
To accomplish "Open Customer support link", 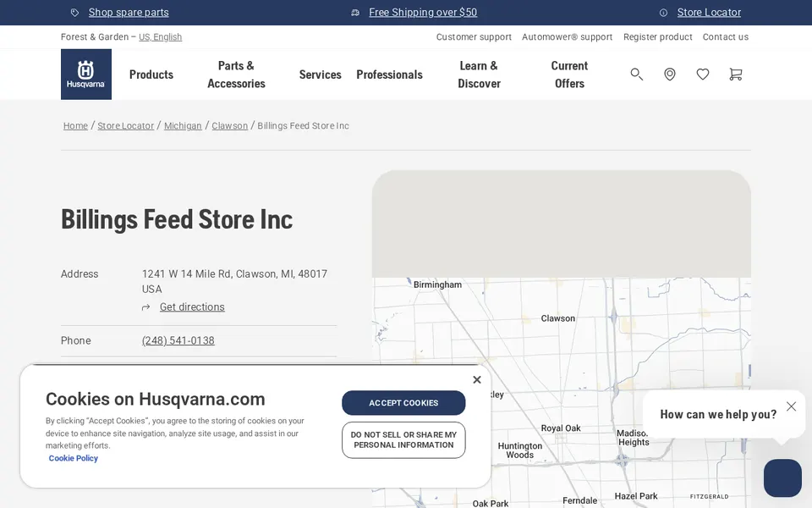I will click(x=474, y=36).
